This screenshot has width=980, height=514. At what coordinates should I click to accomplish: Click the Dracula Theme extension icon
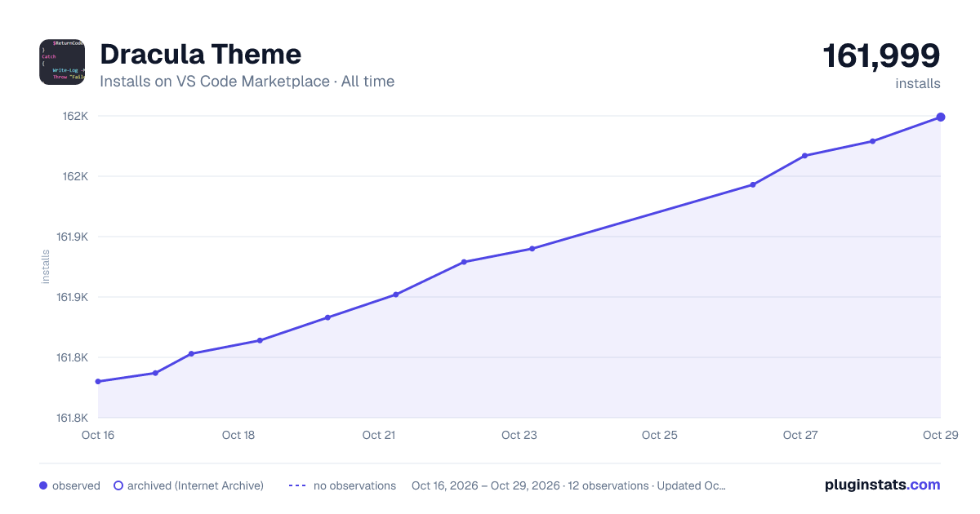click(x=62, y=62)
